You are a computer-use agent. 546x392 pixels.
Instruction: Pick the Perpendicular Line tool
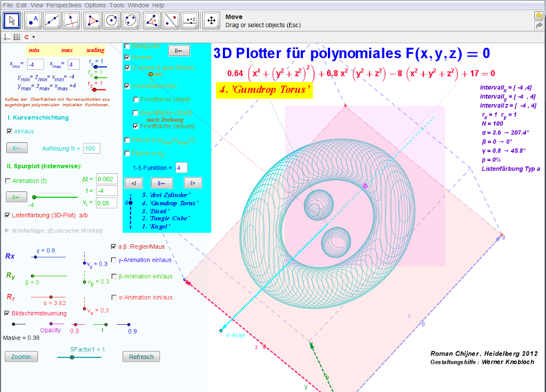(71, 21)
